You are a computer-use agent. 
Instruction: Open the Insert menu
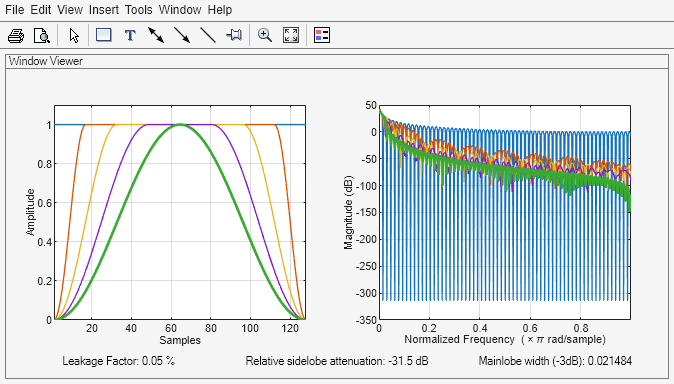point(104,9)
